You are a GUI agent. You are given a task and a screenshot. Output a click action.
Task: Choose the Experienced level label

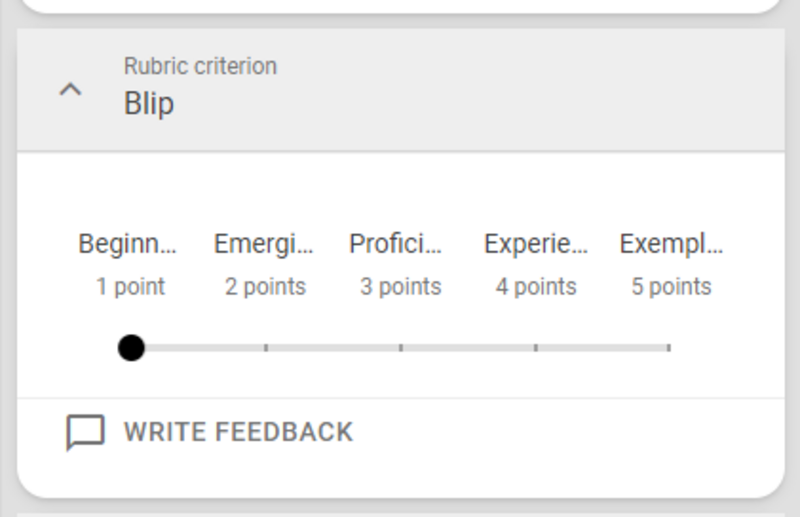[536, 244]
